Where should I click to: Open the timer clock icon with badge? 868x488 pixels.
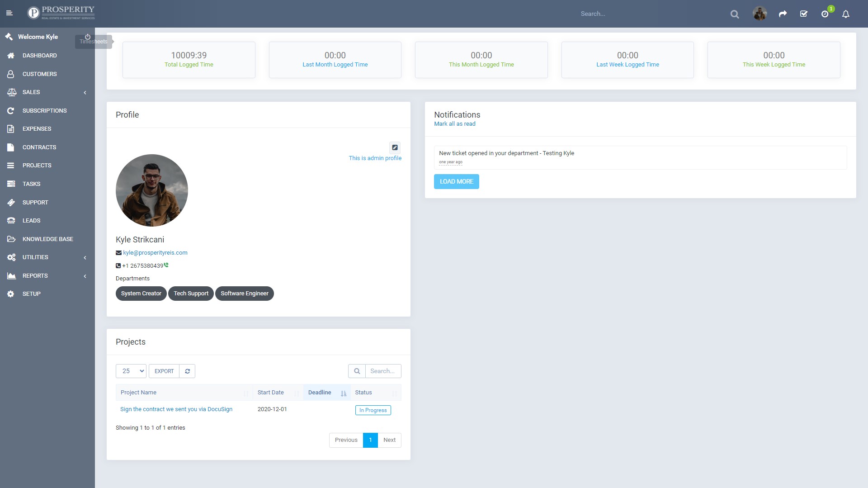coord(825,14)
